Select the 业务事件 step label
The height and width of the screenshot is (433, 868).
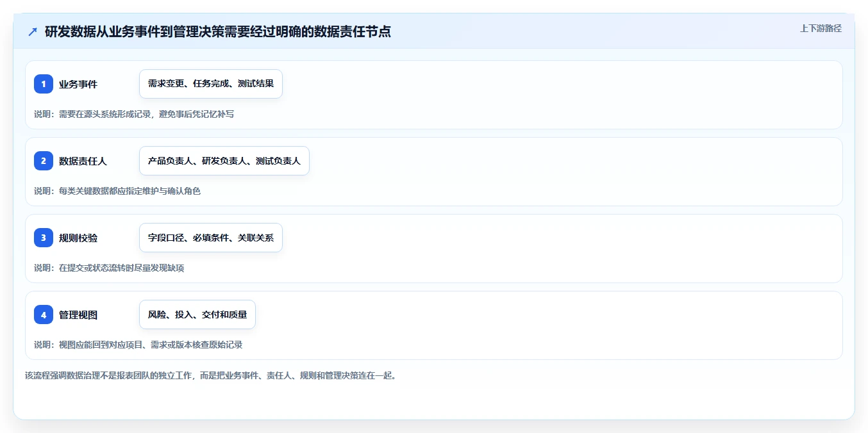[78, 84]
